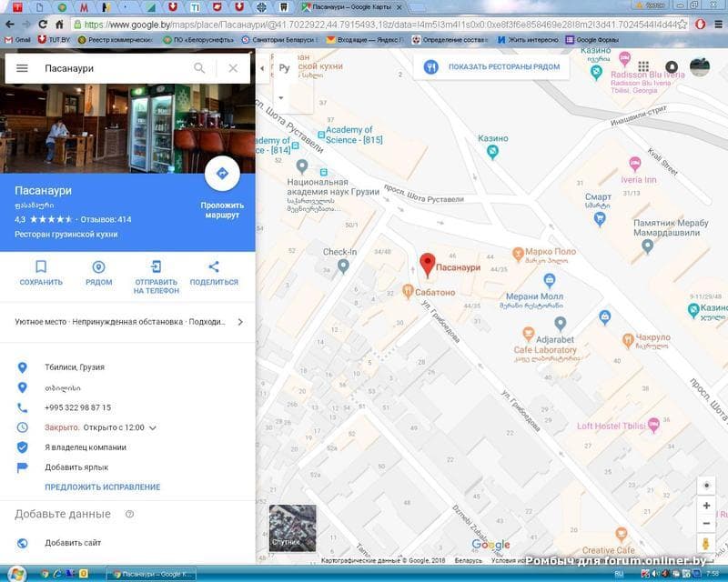728x582 pixels.
Task: Collapse the side panel arrow
Action: (x=262, y=68)
